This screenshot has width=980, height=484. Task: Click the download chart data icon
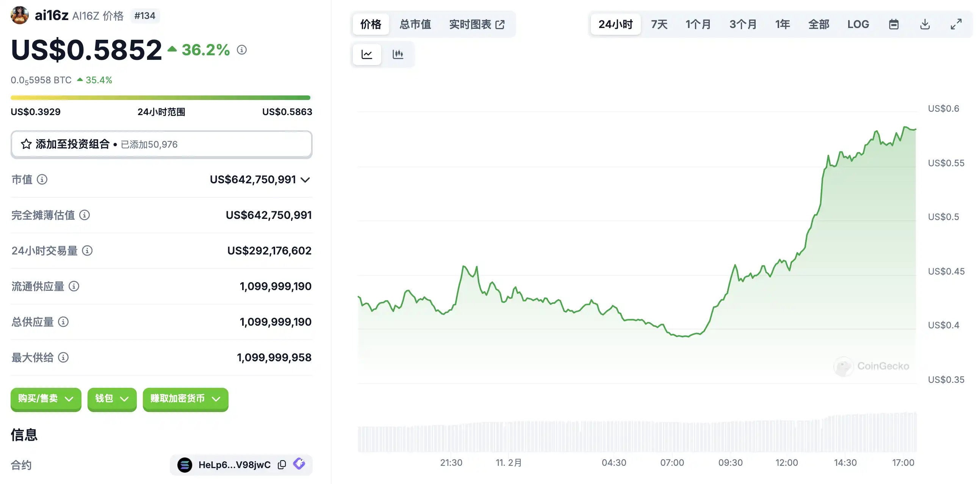point(925,24)
